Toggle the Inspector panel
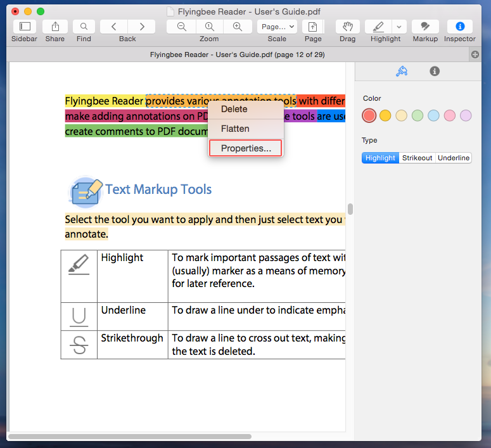The height and width of the screenshot is (448, 491). 460,27
